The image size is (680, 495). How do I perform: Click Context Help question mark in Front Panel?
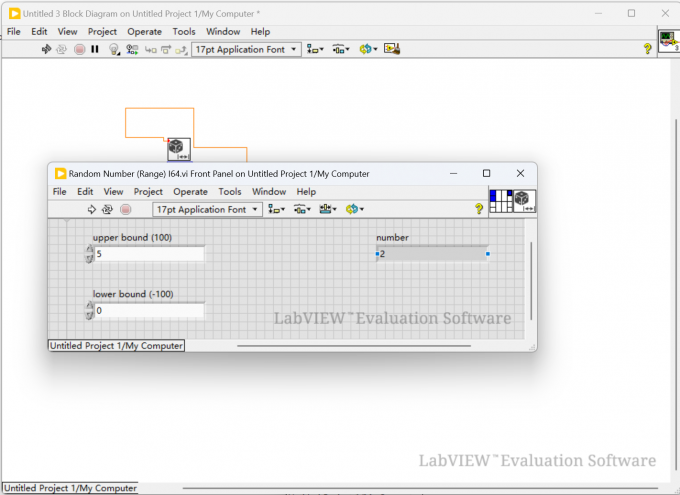coord(479,209)
